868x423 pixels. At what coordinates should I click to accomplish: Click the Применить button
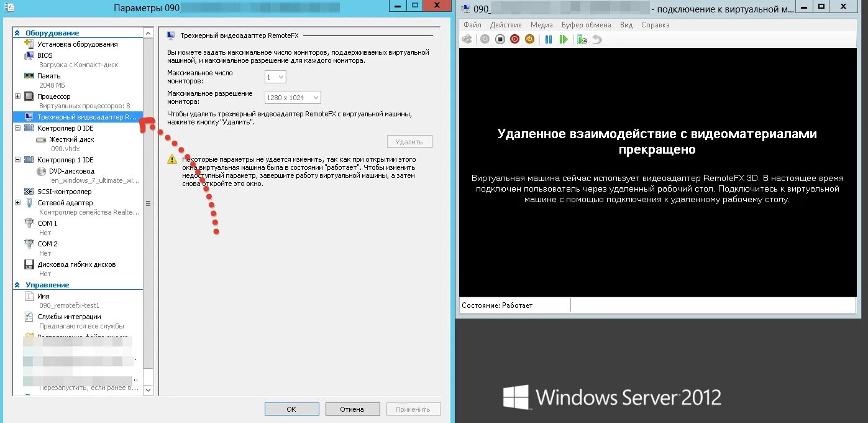(413, 409)
